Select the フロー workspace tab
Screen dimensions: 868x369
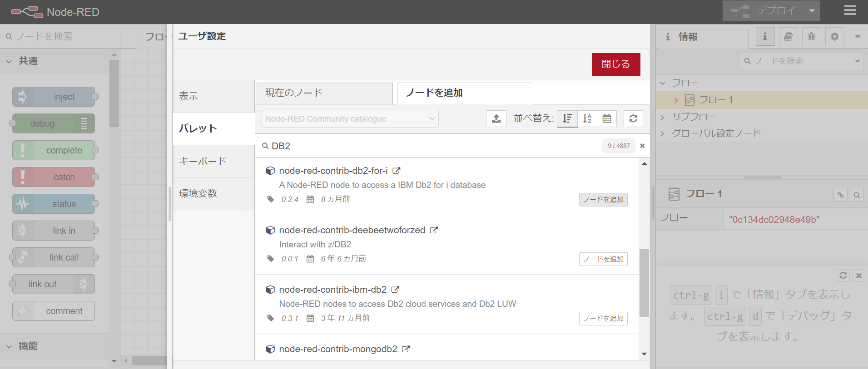click(153, 37)
